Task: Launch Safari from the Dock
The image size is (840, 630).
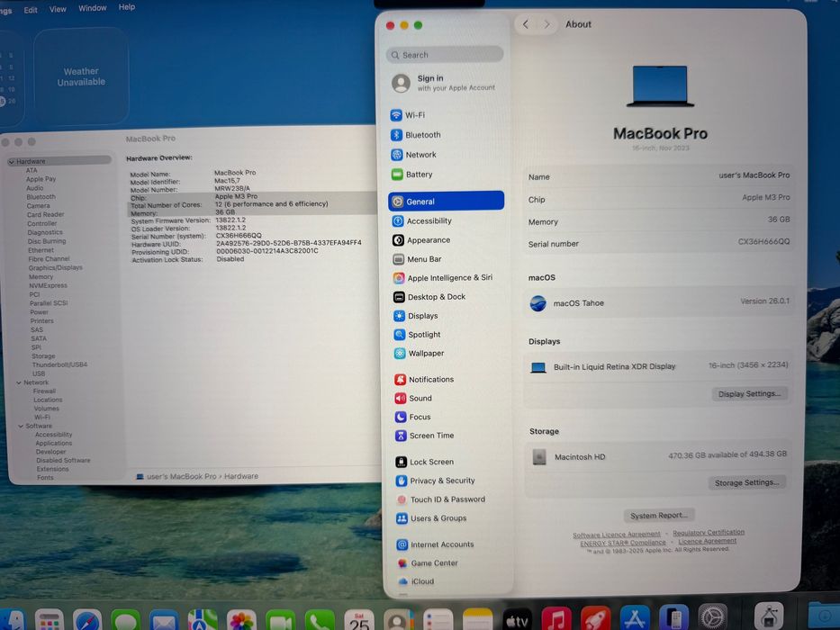Action: point(86,621)
